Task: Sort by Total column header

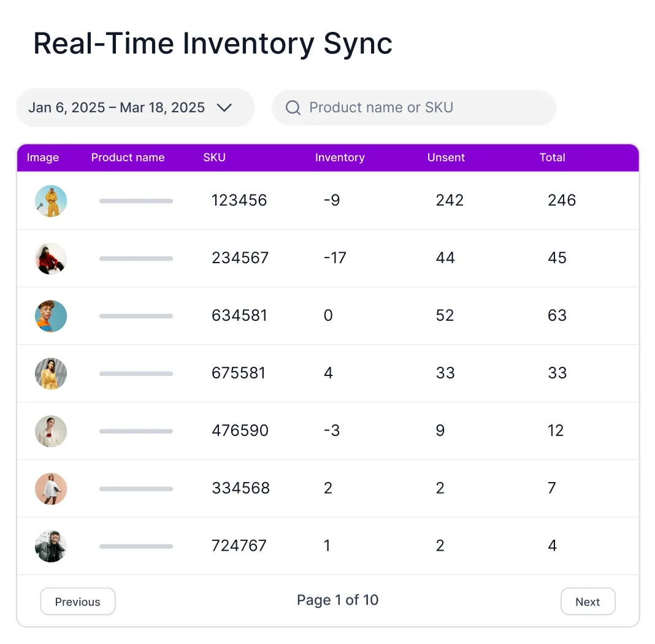Action: (552, 158)
